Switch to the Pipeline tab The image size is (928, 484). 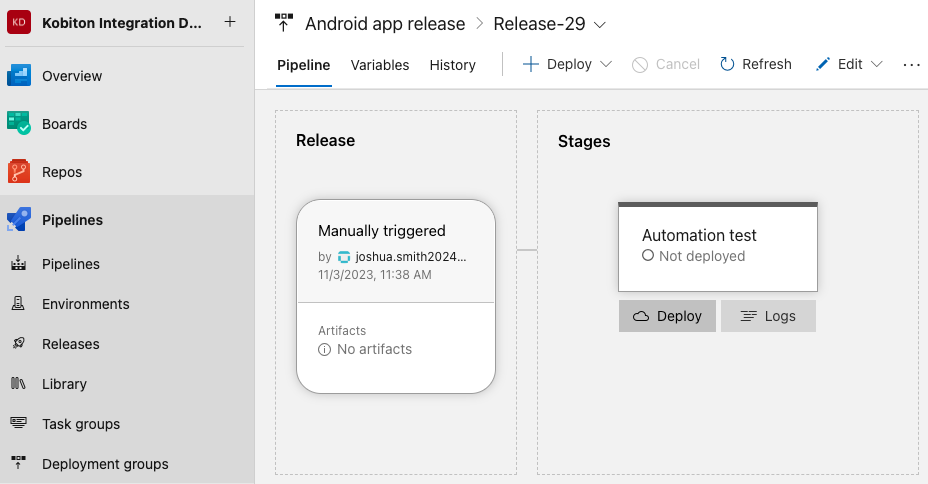click(304, 65)
